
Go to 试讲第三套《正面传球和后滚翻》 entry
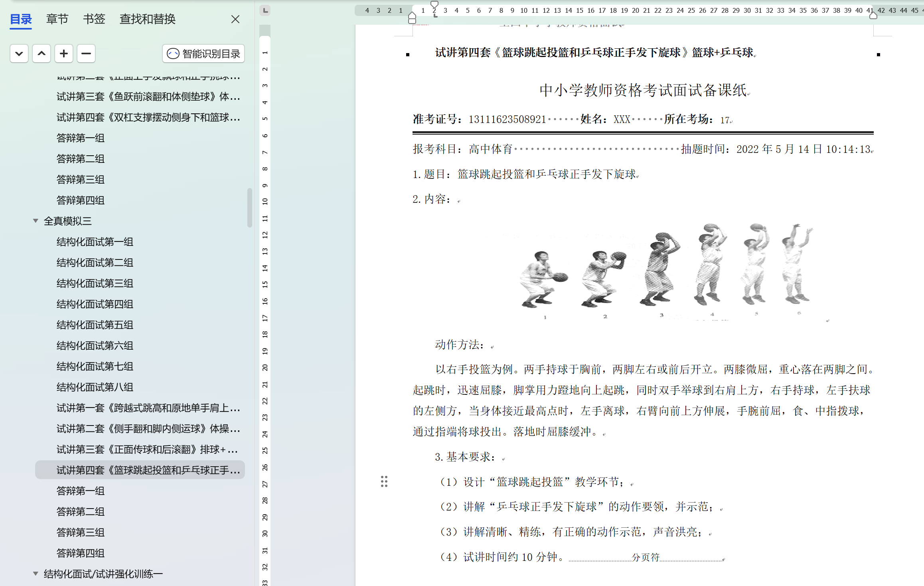click(x=147, y=449)
